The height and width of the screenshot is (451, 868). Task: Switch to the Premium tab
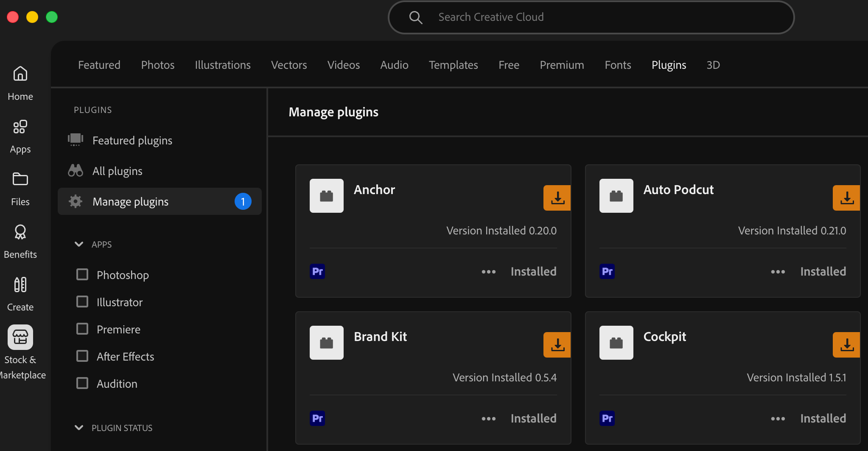(562, 65)
